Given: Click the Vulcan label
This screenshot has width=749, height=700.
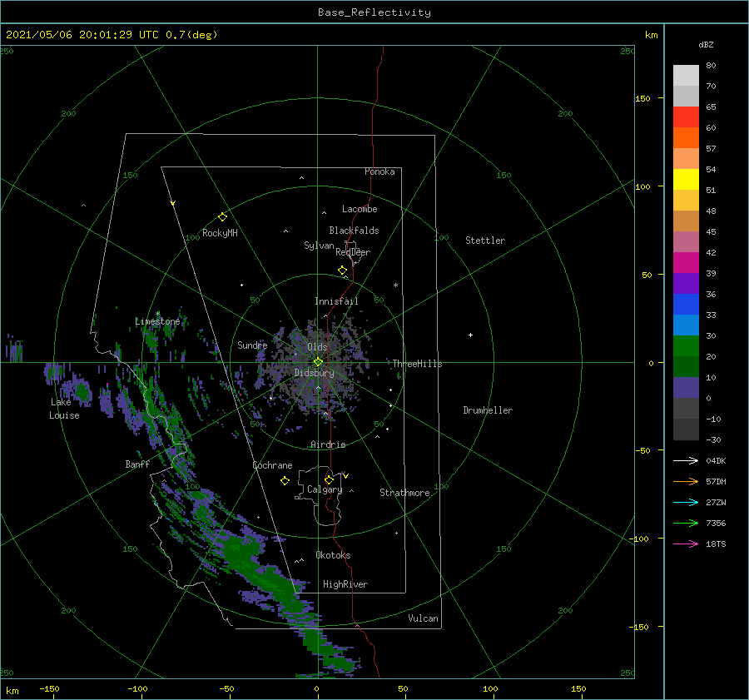Looking at the screenshot, I should [423, 618].
